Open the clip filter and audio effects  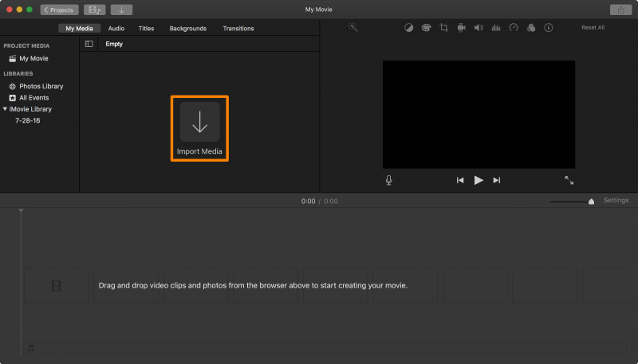(x=530, y=28)
